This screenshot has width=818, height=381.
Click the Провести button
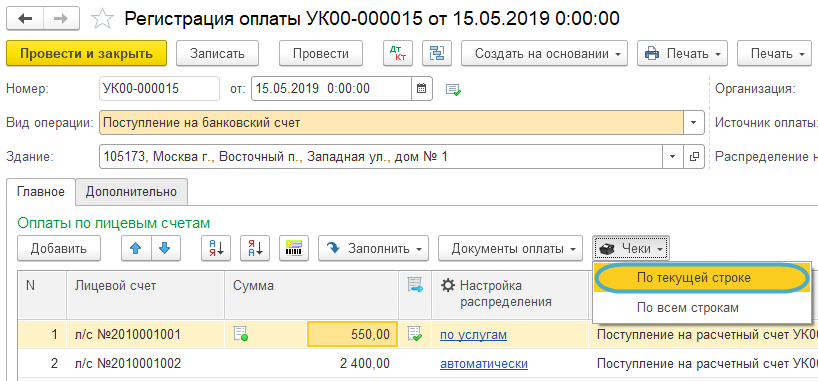tap(321, 53)
